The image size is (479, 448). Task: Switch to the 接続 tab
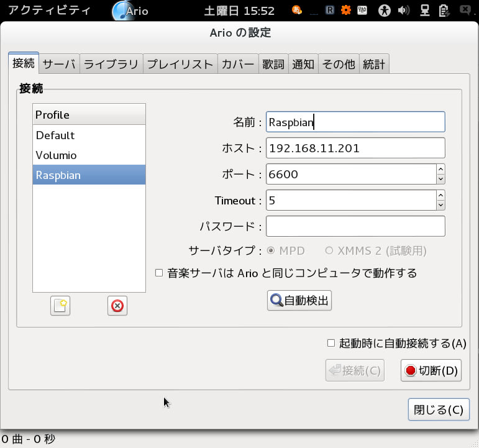point(24,63)
